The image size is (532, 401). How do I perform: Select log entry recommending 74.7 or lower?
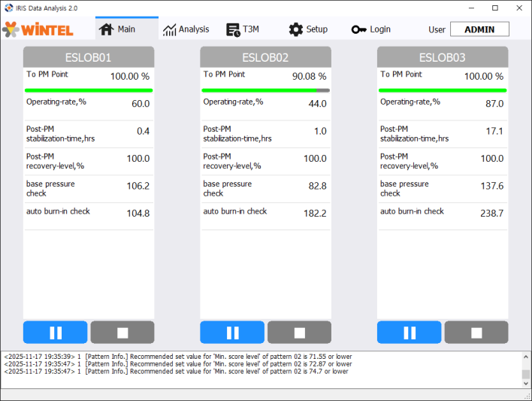[176, 372]
